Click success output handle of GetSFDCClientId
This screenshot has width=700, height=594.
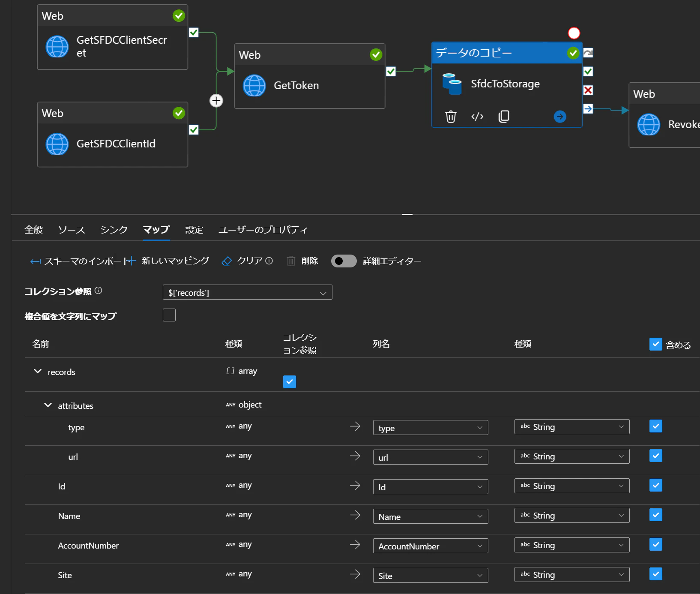click(x=194, y=130)
